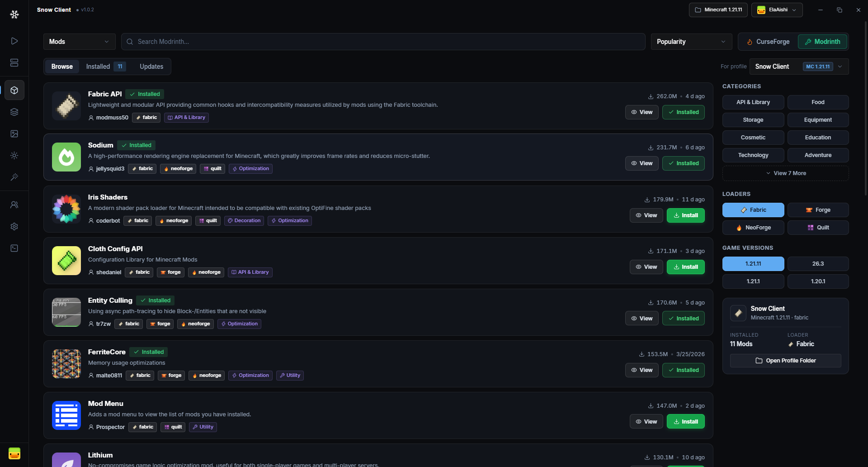Install Cloth Config API
This screenshot has width=868, height=467.
click(x=686, y=267)
